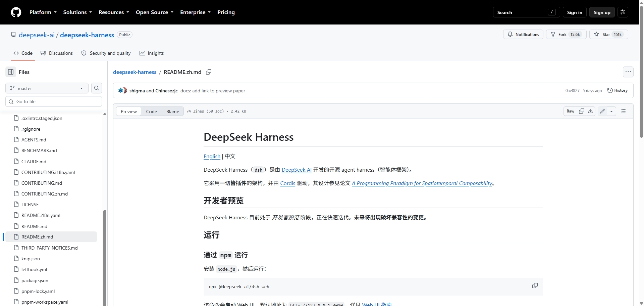The height and width of the screenshot is (306, 644).
Task: Go to the Pricing page
Action: pos(226,12)
